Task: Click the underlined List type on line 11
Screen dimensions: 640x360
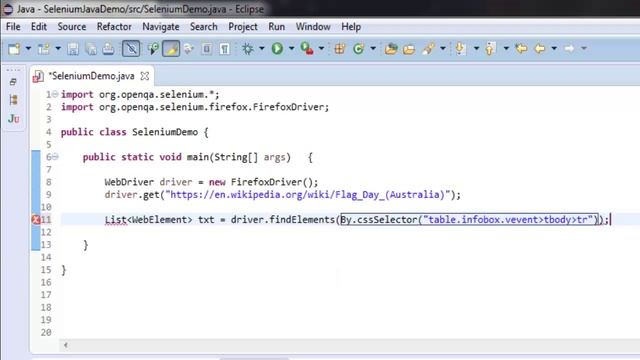Action: (116, 220)
